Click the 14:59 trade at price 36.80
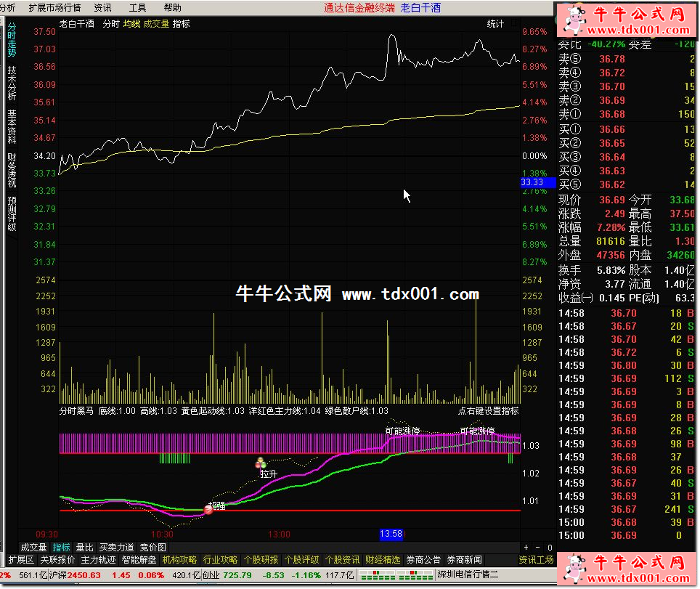This screenshot has width=700, height=589. click(x=624, y=366)
